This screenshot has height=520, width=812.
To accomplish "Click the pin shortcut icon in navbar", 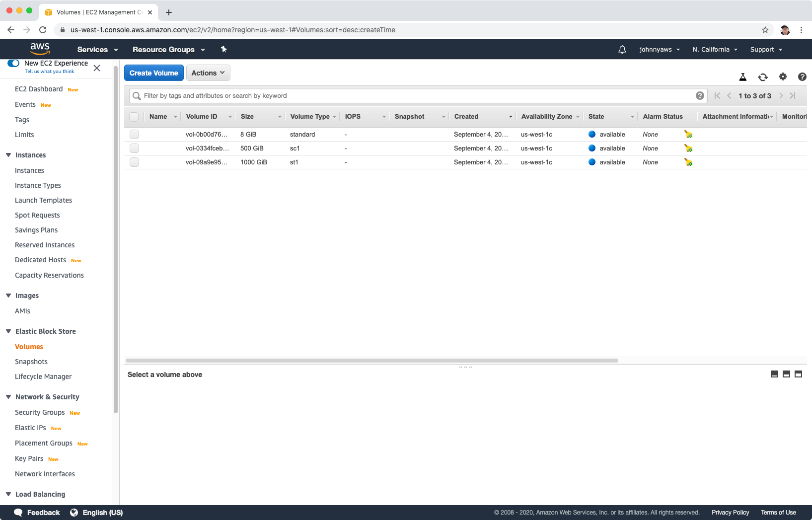I will coord(223,49).
